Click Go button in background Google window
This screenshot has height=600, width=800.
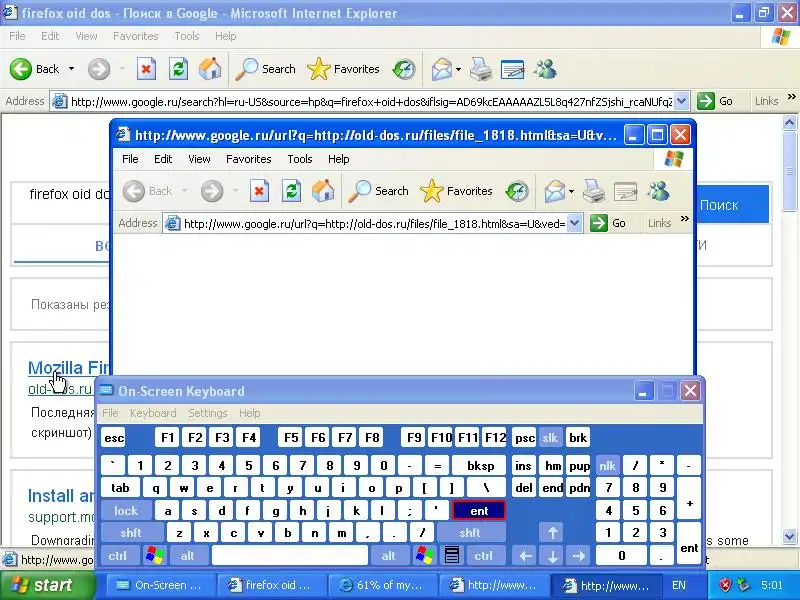click(715, 101)
